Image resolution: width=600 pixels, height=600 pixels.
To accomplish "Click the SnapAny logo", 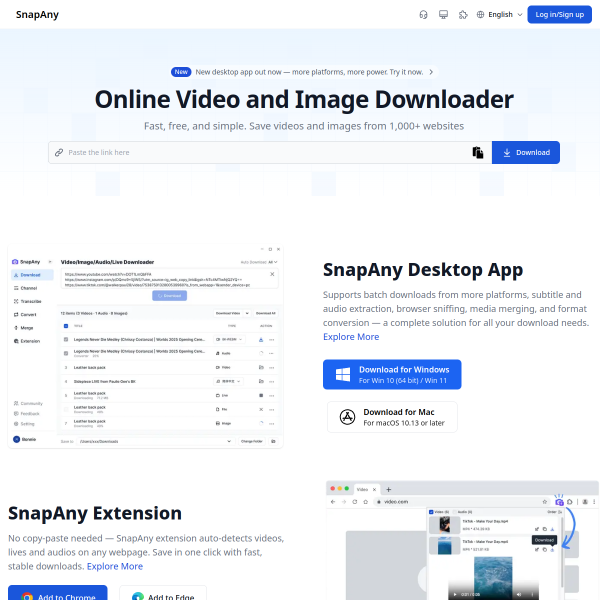I will coord(37,15).
